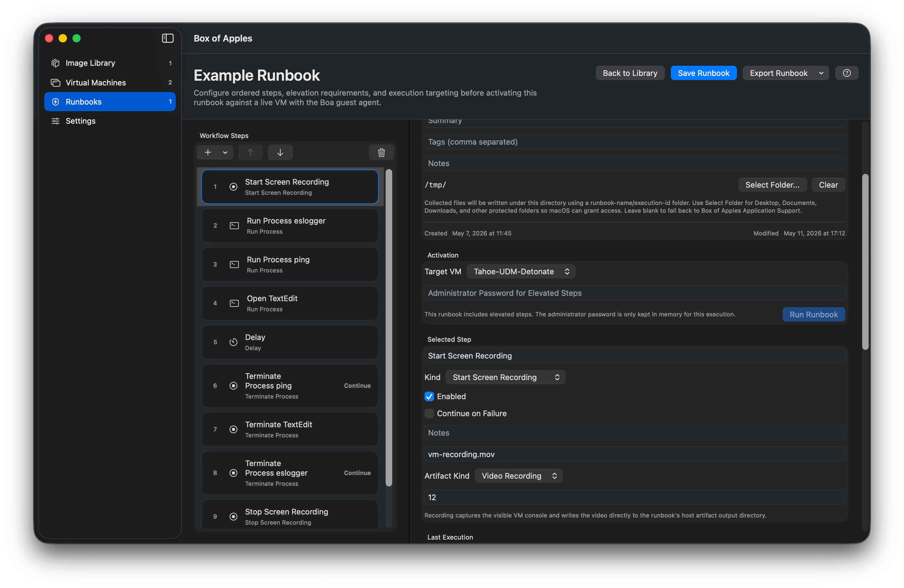
Task: Select step 1 Start Screen Recording
Action: pyautogui.click(x=290, y=187)
